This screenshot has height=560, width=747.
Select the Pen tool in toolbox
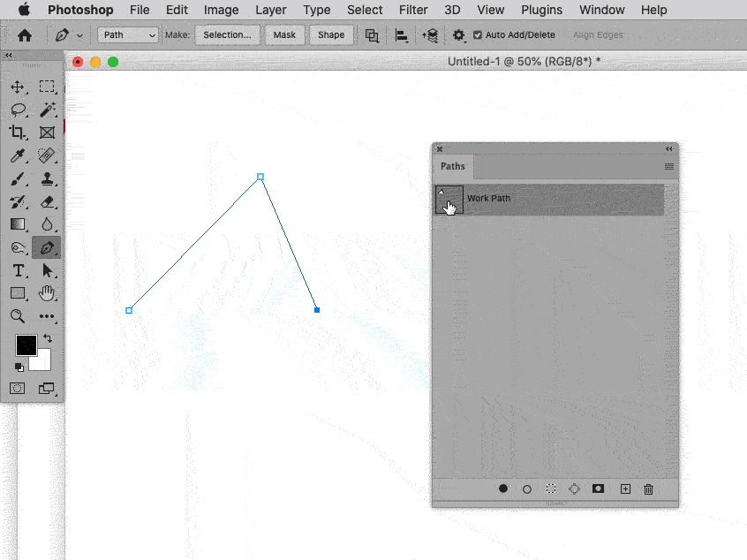47,247
